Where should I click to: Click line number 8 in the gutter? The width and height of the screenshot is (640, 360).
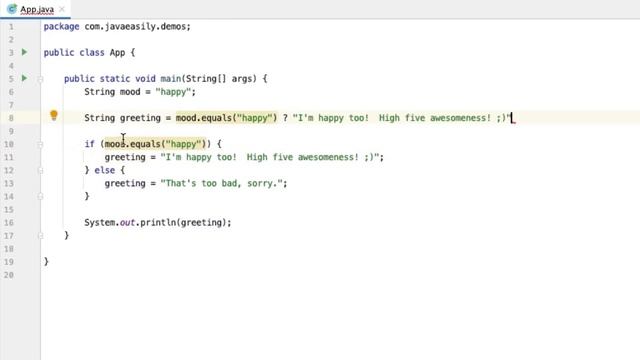[11, 118]
